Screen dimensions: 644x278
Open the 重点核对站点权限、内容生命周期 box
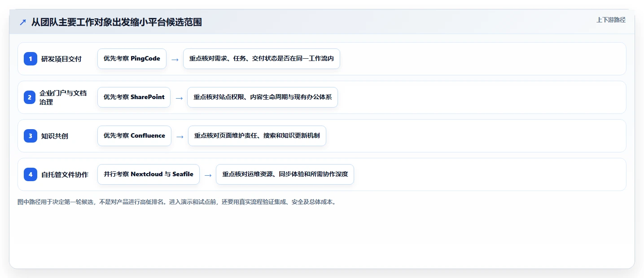[x=263, y=97]
